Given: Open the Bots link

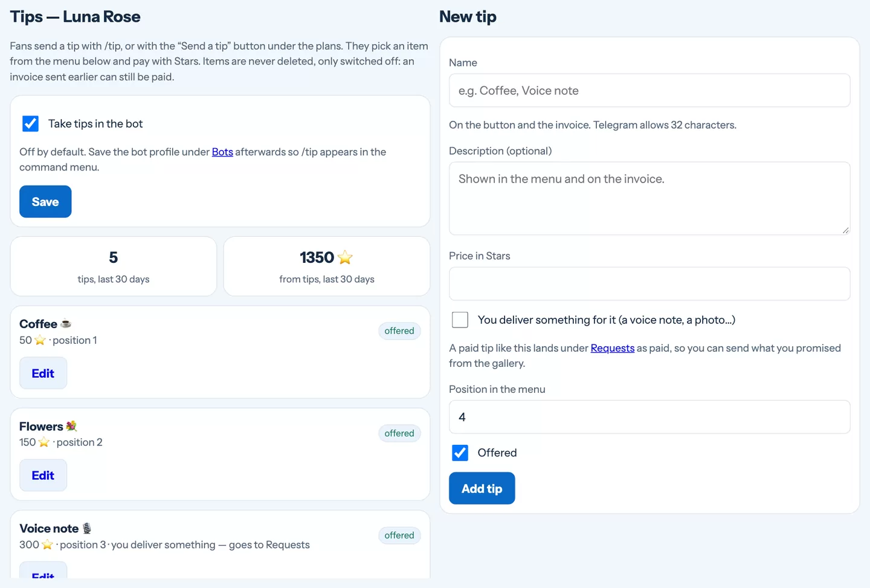Looking at the screenshot, I should click(x=222, y=152).
